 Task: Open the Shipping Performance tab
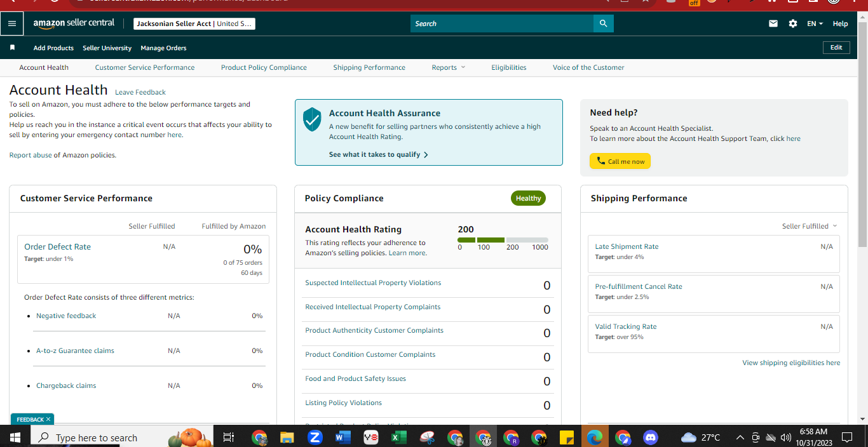click(x=369, y=67)
